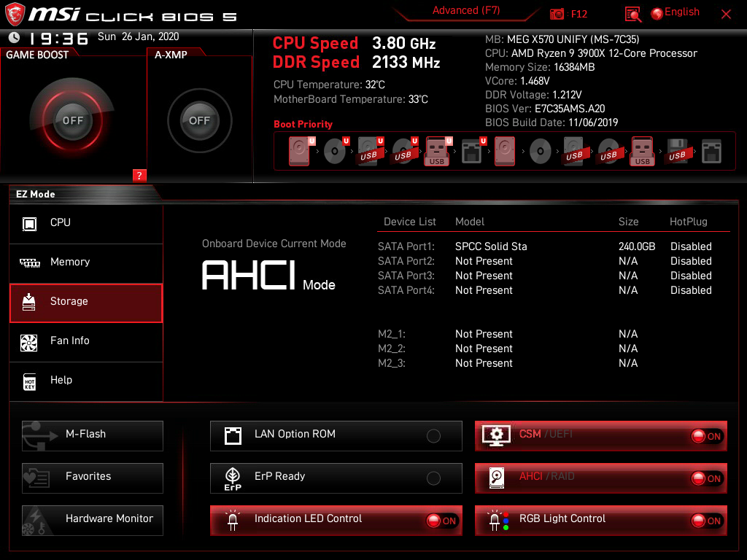
Task: Click SATA Port2 row label
Action: click(406, 261)
